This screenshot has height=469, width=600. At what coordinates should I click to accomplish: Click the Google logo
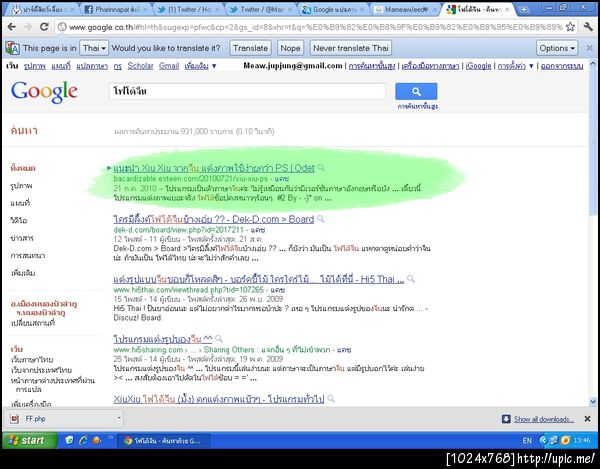coord(44,92)
